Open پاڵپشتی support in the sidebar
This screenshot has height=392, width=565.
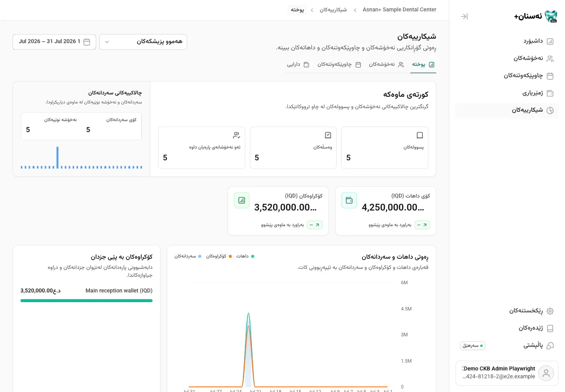click(507, 345)
